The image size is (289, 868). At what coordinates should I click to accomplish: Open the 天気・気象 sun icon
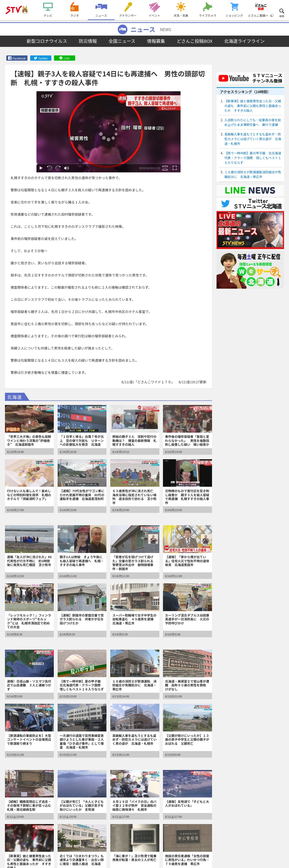181,7
